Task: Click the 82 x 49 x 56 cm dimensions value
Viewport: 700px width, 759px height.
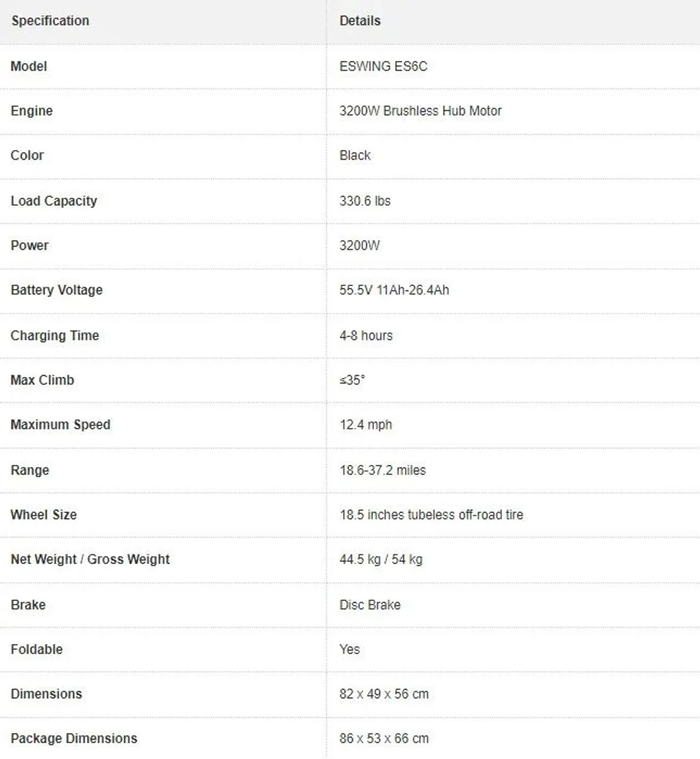Action: click(x=384, y=694)
